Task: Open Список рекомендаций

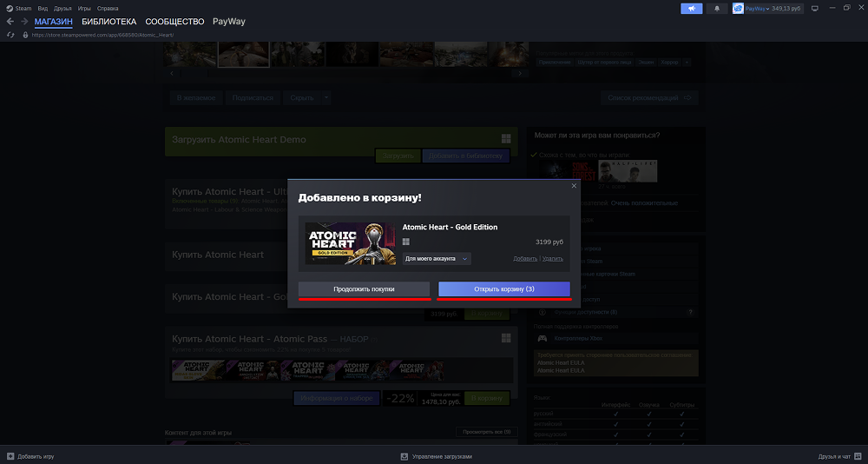Action: click(x=649, y=97)
